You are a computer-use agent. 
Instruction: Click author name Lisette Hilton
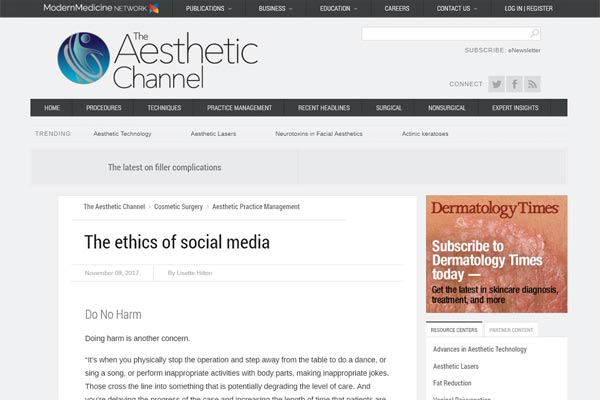pos(194,273)
